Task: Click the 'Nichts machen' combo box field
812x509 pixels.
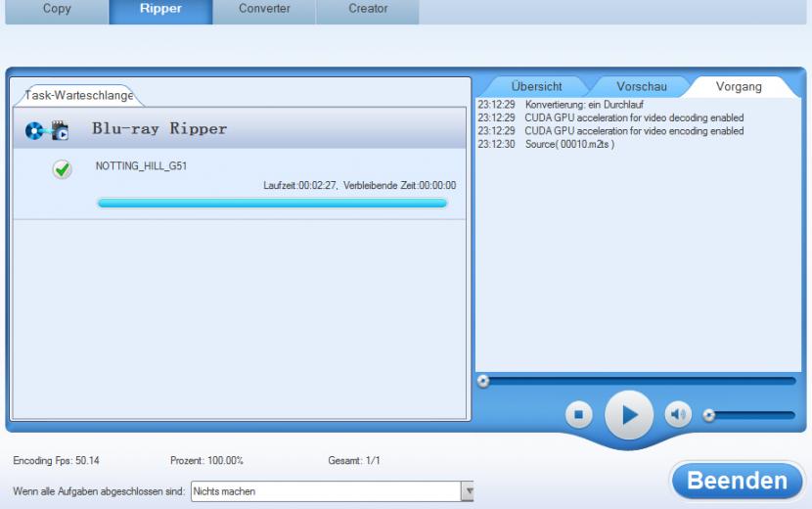Action: [324, 491]
